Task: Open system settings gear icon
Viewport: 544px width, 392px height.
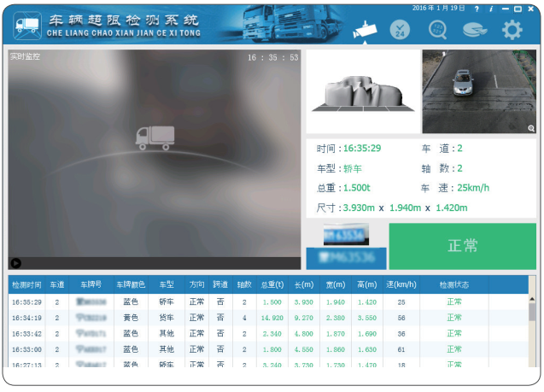Action: point(512,30)
